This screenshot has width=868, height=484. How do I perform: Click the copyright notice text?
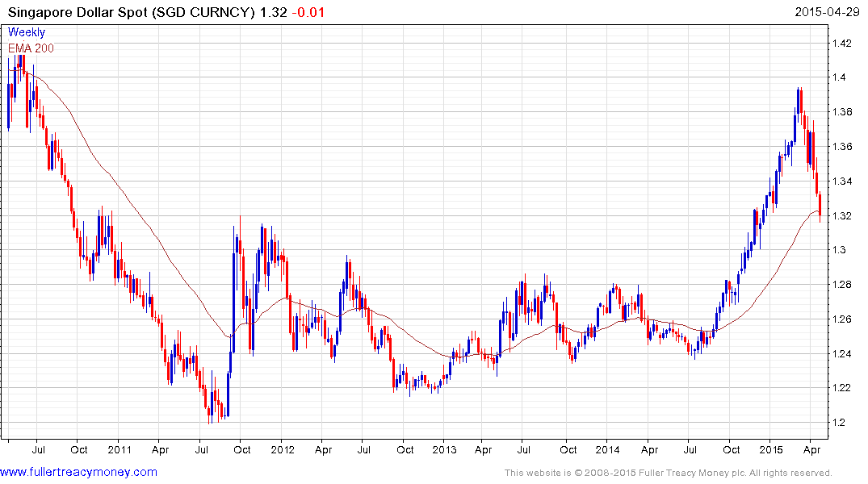tap(669, 473)
